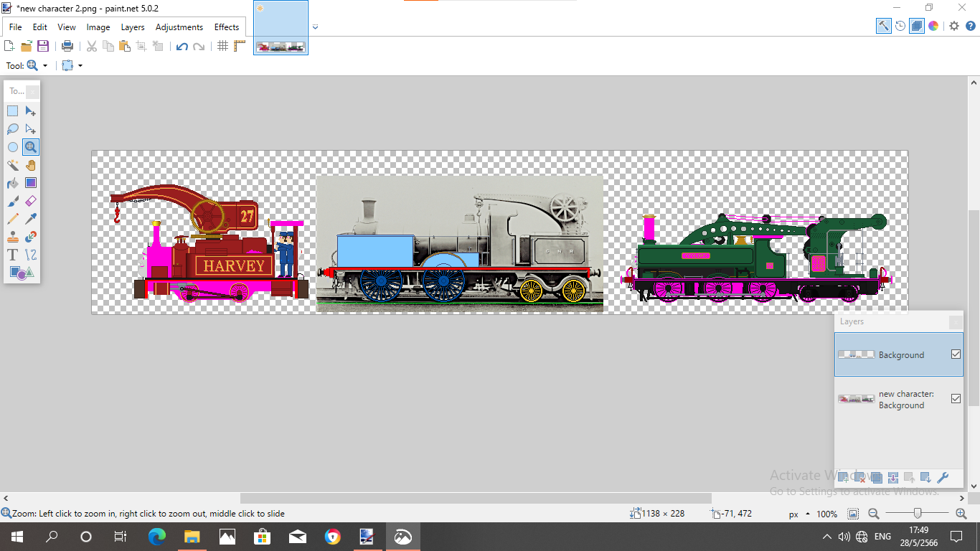Open the Effects menu
Screen dimensions: 980x551
227,27
